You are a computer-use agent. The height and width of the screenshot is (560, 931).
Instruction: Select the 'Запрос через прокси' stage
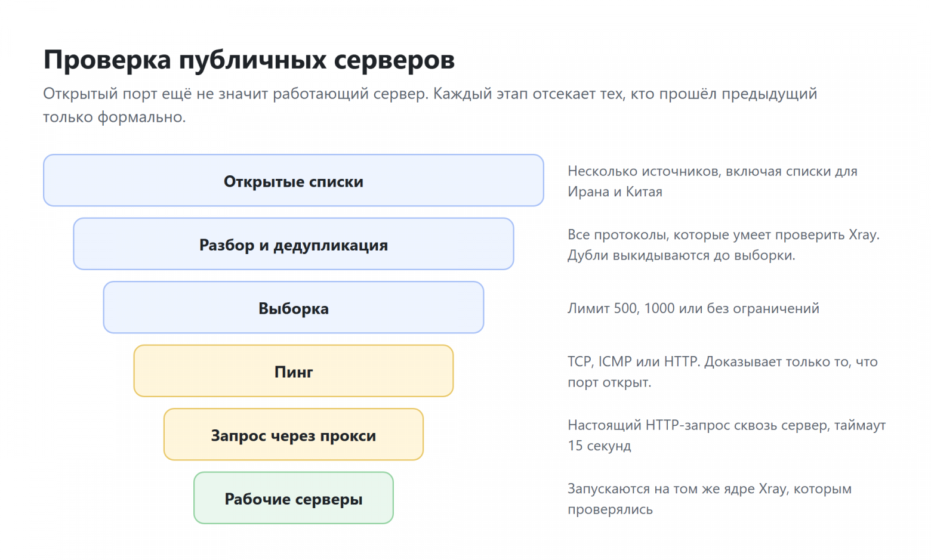[x=294, y=435]
